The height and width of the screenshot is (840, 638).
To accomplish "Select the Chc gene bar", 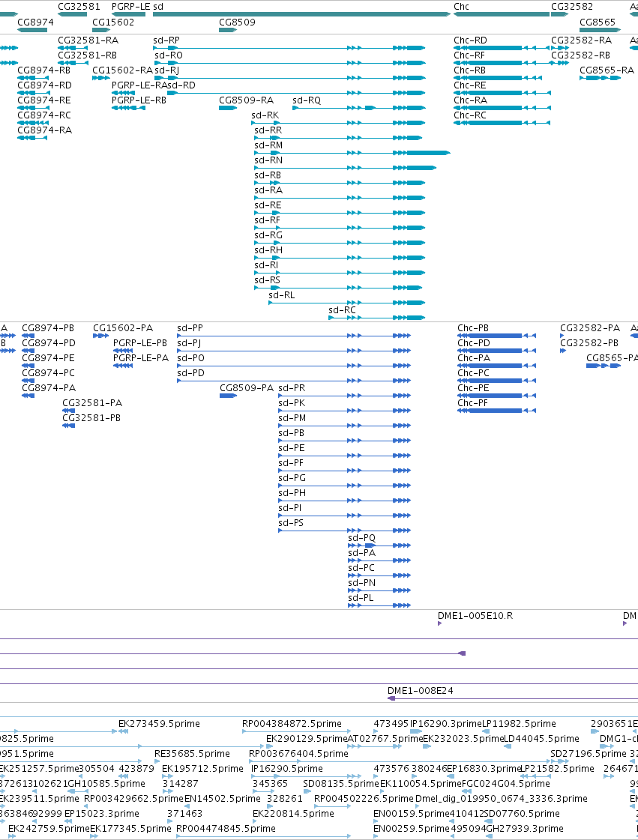I will click(x=502, y=14).
